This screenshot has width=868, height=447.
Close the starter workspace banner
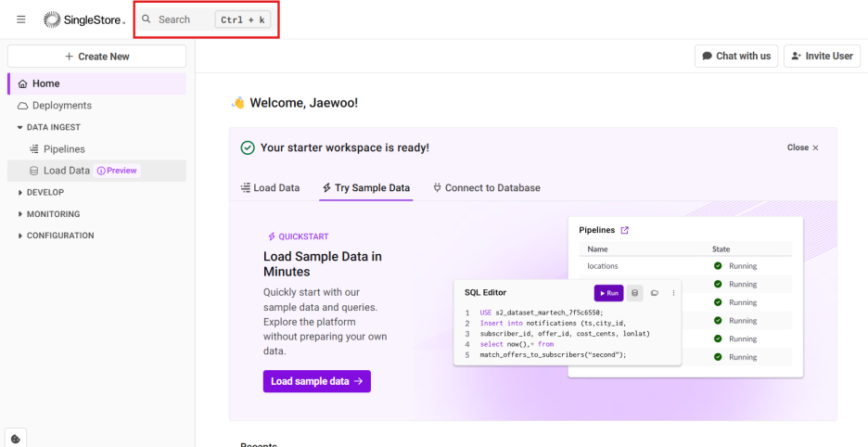click(x=803, y=147)
